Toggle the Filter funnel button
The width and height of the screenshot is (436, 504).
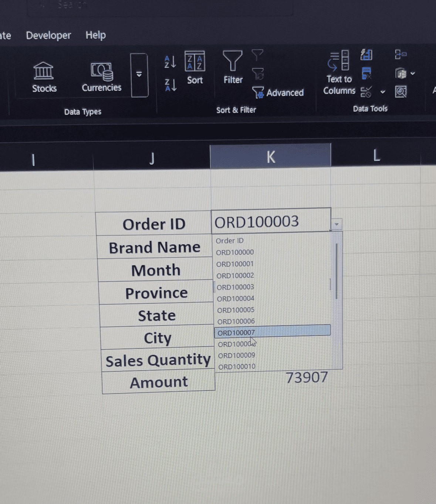tap(233, 67)
